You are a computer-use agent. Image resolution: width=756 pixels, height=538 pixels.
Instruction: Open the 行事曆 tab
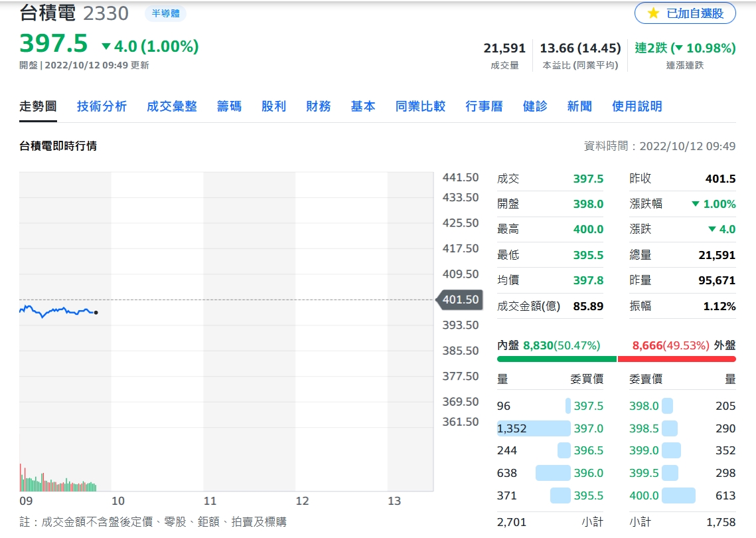point(484,106)
